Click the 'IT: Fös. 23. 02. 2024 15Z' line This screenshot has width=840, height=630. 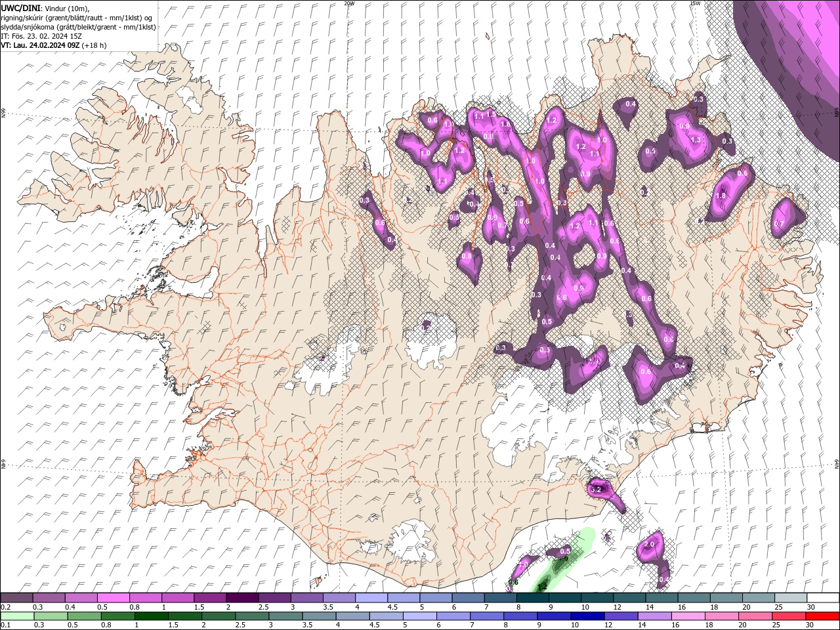pyautogui.click(x=41, y=35)
